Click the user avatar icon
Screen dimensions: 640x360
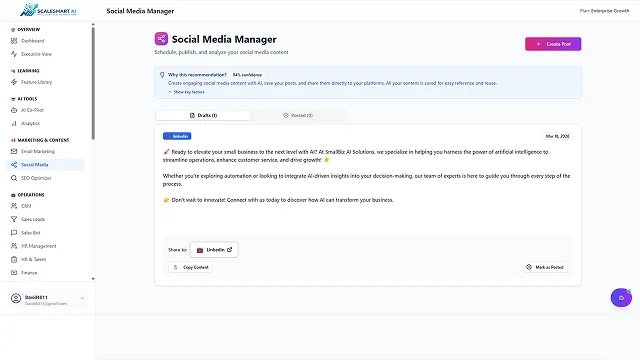coord(16,298)
